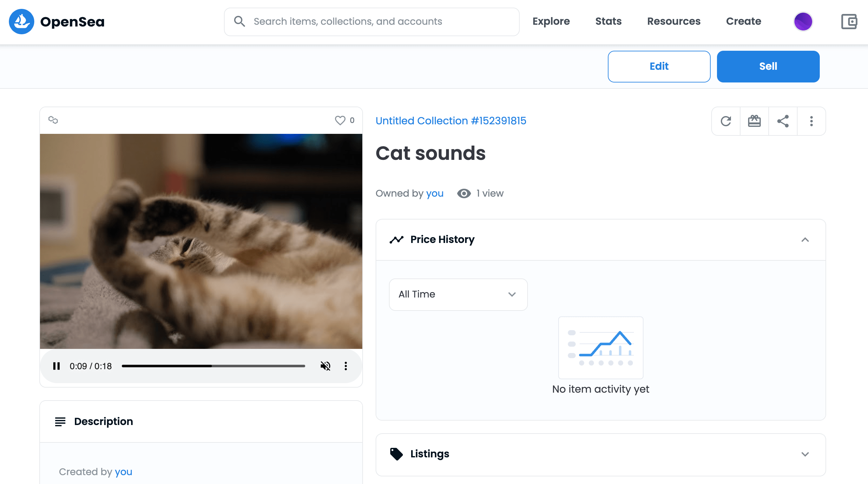This screenshot has width=868, height=484.
Task: Click the share icon
Action: (x=783, y=121)
